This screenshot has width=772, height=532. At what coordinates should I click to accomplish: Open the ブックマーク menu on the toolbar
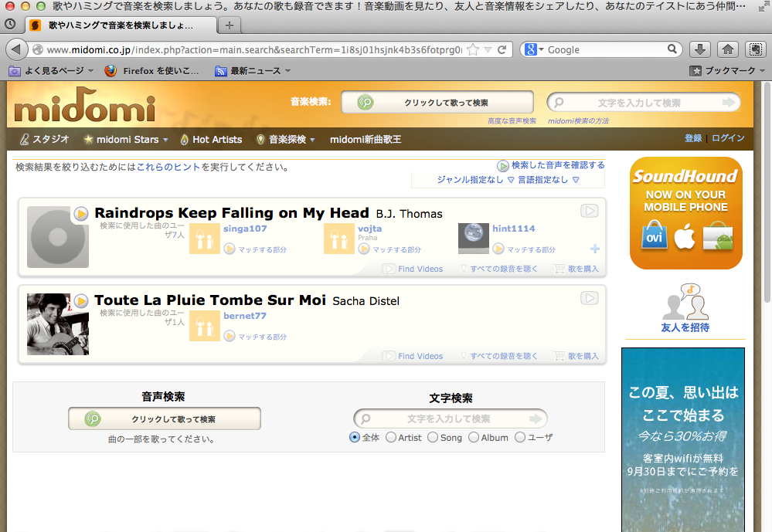(x=727, y=71)
